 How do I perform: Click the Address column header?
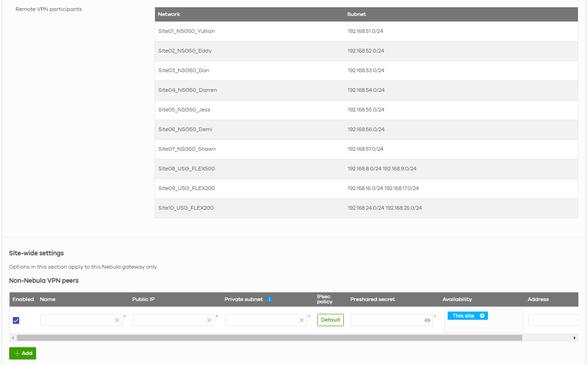(x=538, y=299)
